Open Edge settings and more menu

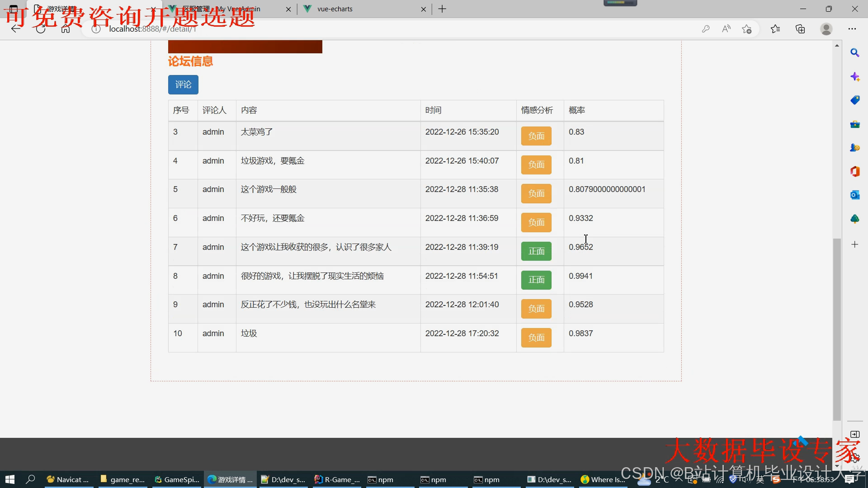click(x=852, y=29)
